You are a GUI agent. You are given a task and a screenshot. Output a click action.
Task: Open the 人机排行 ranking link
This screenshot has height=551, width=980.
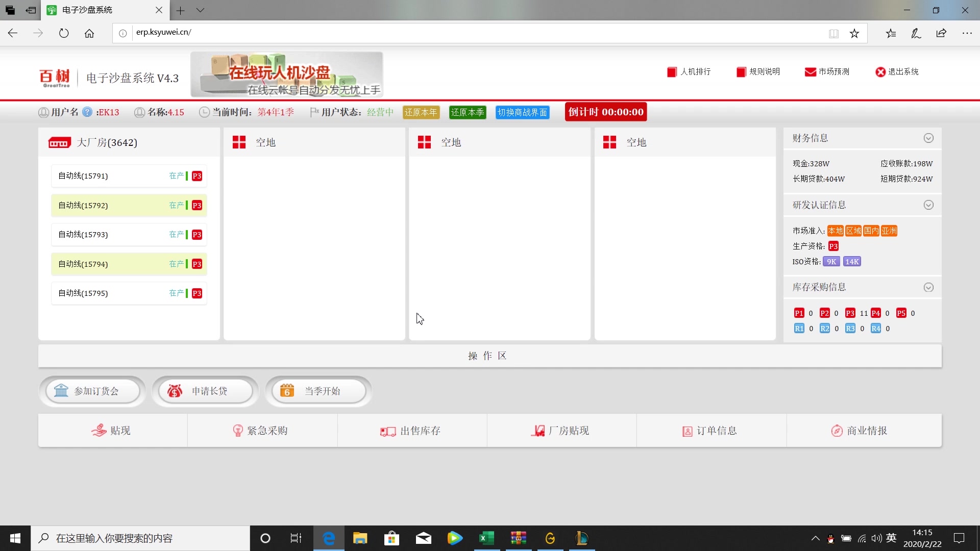point(689,72)
